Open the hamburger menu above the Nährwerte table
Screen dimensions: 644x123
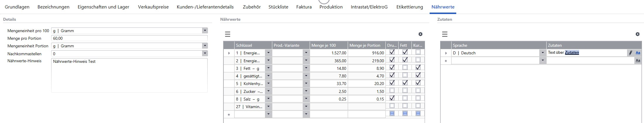[x=228, y=34]
